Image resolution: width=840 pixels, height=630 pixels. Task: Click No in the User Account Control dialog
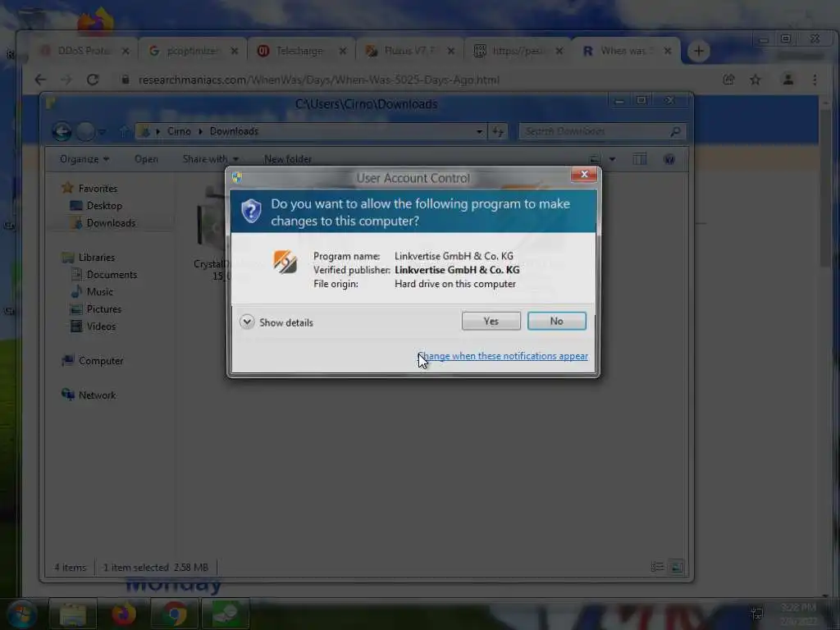point(557,321)
